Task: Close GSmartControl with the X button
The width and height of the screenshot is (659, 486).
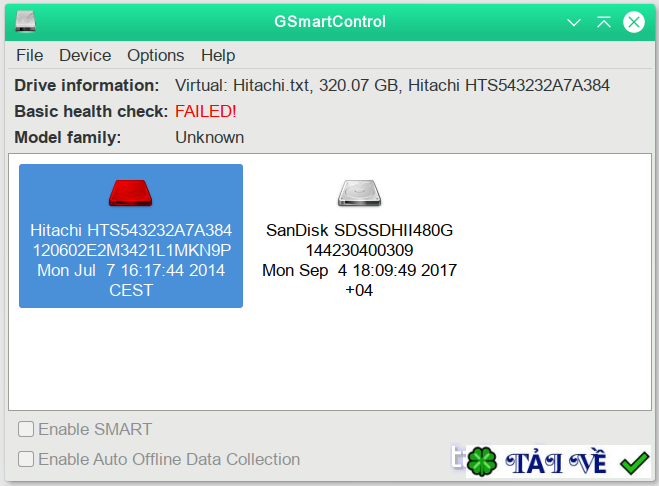Action: pos(634,22)
